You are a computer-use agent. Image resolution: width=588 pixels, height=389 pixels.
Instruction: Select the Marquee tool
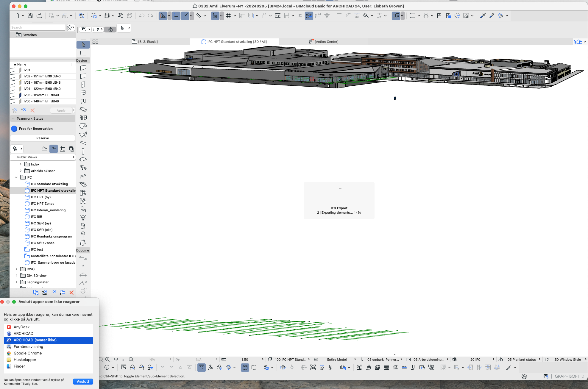tap(83, 53)
